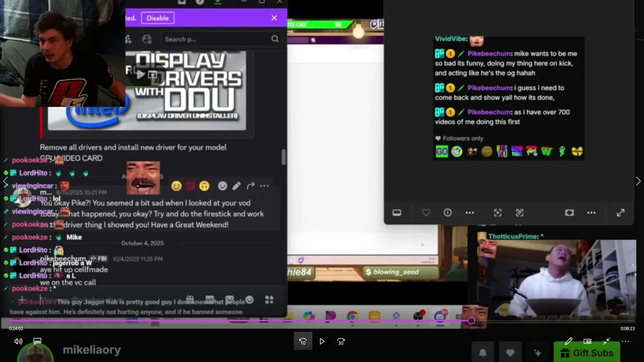This screenshot has height=362, width=644.
Task: Click the Followers only label
Action: point(463,138)
